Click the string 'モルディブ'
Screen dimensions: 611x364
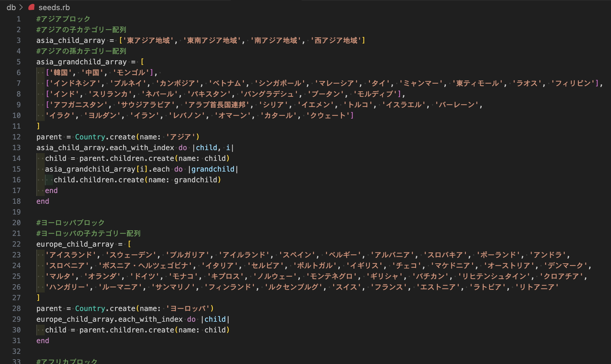point(375,94)
